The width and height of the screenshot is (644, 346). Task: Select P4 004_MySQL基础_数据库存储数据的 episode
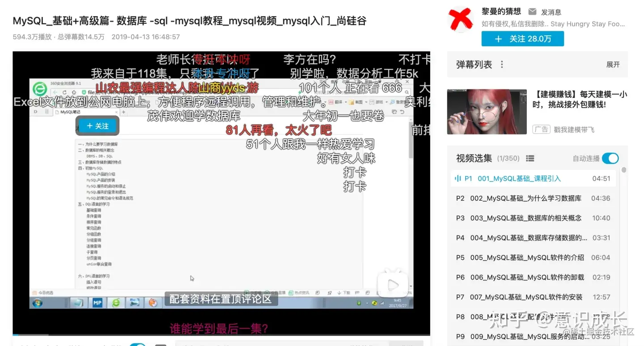pos(533,237)
